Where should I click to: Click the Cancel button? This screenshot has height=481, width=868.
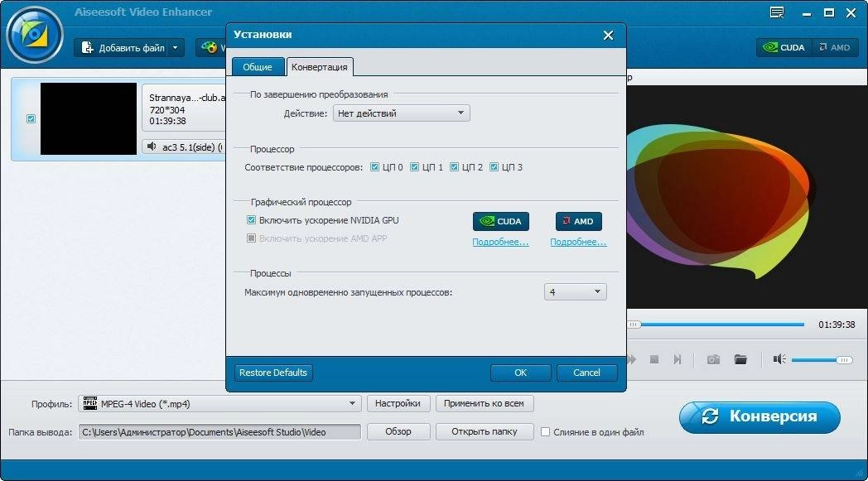click(x=586, y=373)
